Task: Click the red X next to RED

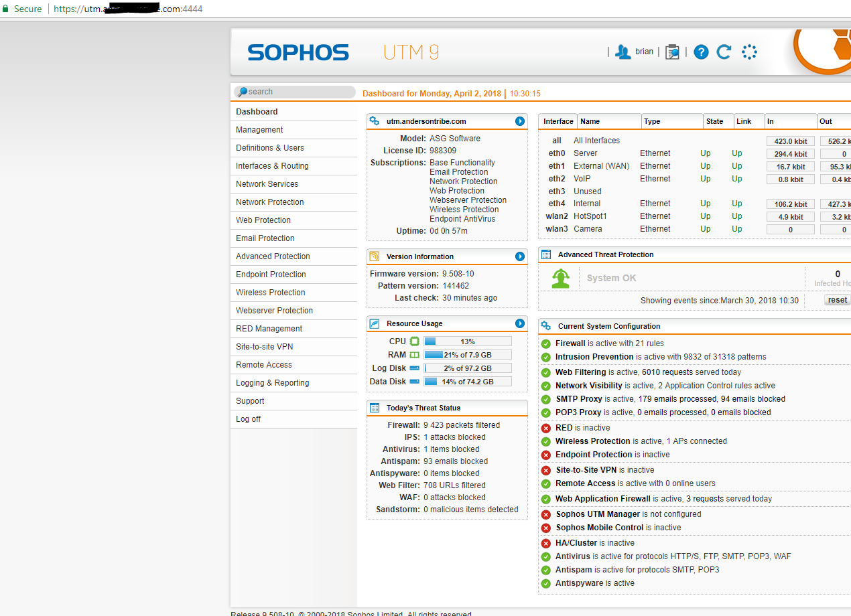Action: (546, 428)
